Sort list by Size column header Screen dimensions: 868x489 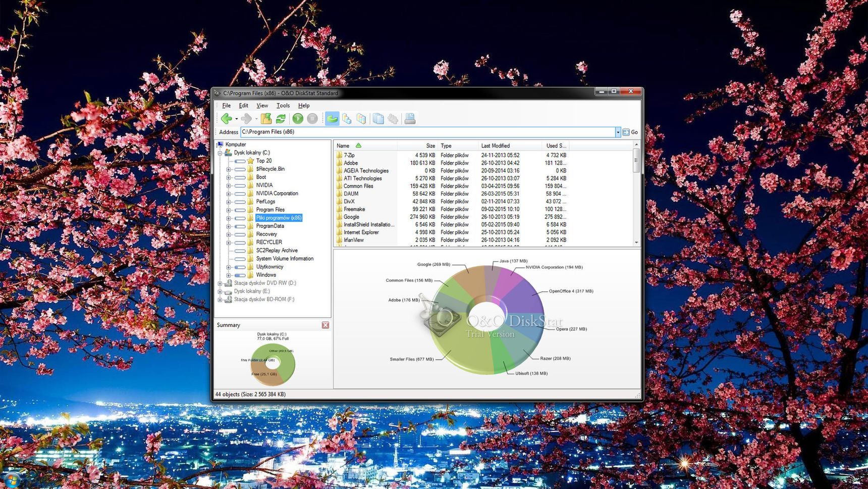(417, 145)
